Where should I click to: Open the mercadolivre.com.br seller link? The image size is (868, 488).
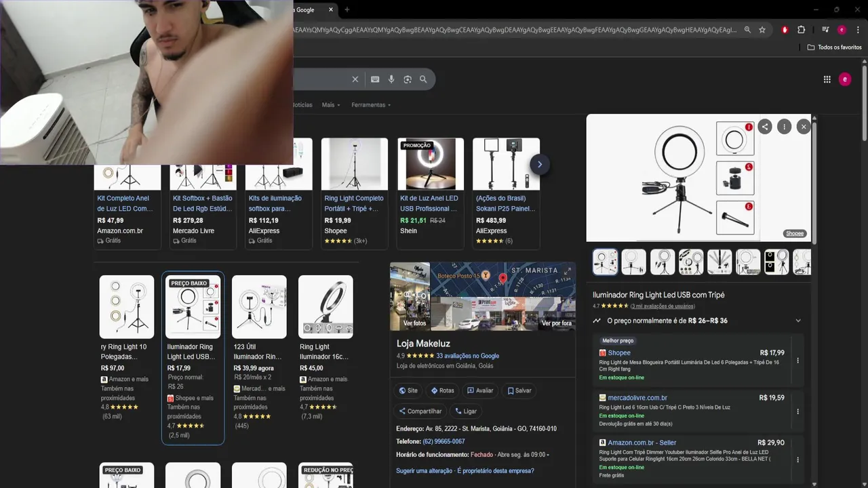point(637,398)
